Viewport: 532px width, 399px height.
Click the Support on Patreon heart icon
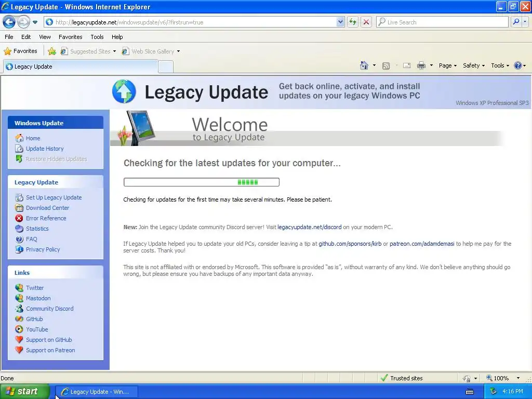click(19, 350)
